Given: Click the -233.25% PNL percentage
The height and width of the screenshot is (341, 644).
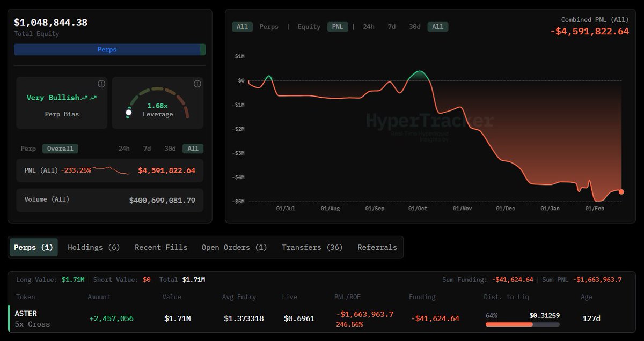Looking at the screenshot, I should (x=76, y=171).
